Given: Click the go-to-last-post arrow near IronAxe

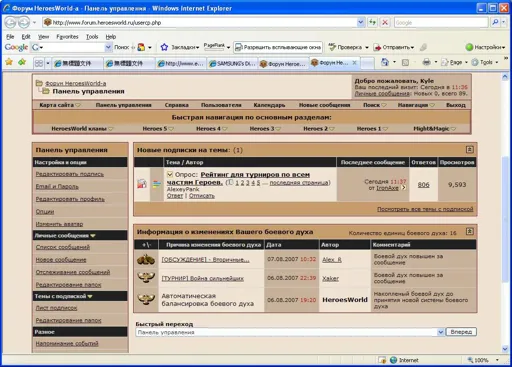Looking at the screenshot, I should (404, 188).
